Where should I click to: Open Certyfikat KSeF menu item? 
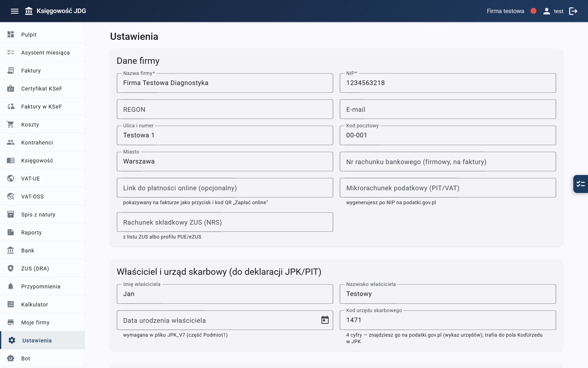[x=42, y=89]
